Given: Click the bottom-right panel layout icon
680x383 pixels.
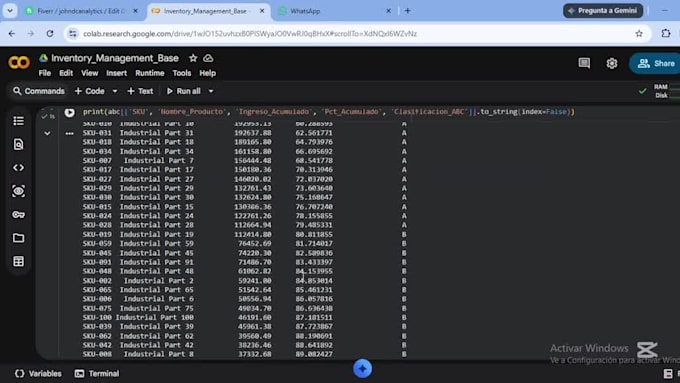Looking at the screenshot, I should pyautogui.click(x=668, y=373).
